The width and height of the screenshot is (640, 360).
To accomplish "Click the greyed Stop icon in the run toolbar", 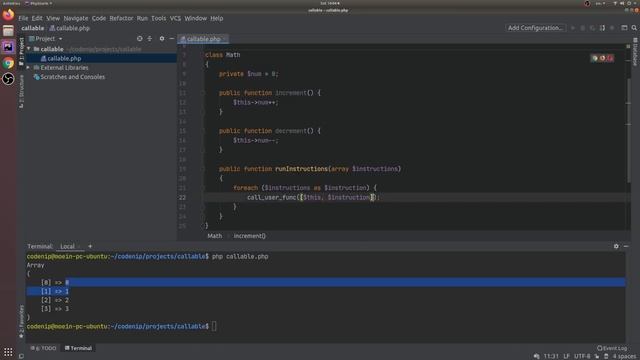I will coord(612,28).
